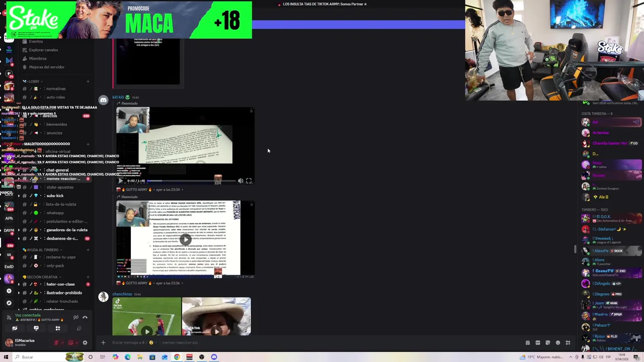This screenshot has height=362, width=644.
Task: Open member ! CosmoTV profile
Action: tap(612, 273)
